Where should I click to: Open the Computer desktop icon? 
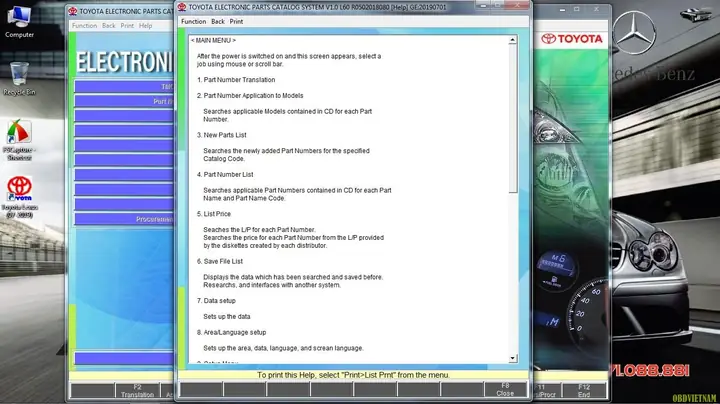[19, 21]
